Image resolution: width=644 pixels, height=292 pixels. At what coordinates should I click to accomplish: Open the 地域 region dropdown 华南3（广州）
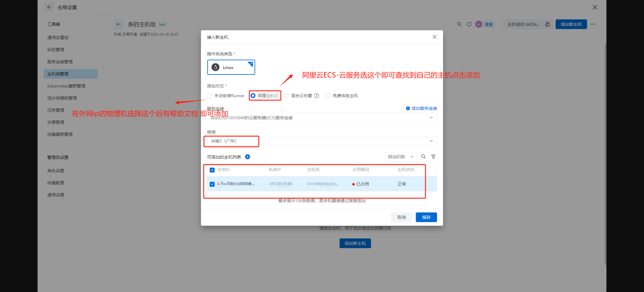point(322,141)
